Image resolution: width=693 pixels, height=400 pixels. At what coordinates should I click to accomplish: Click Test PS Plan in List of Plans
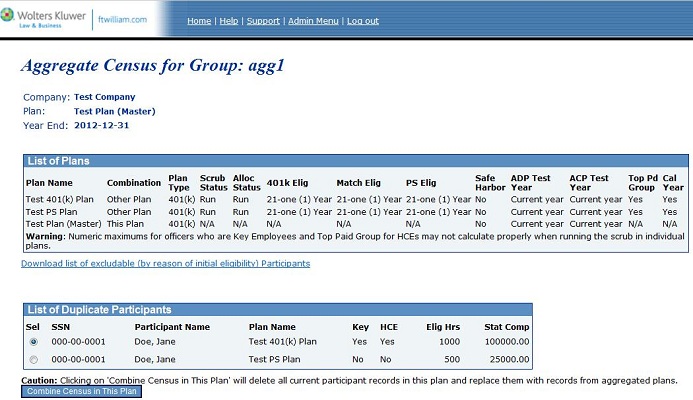51,212
